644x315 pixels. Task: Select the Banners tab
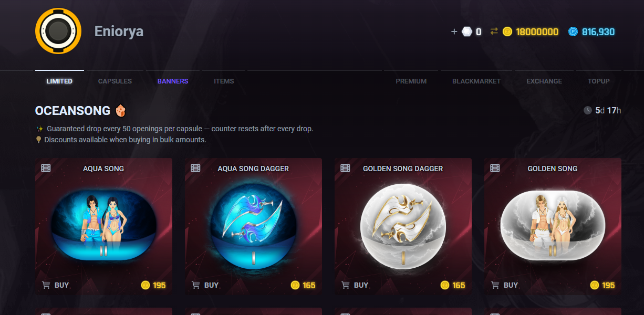[x=173, y=81]
